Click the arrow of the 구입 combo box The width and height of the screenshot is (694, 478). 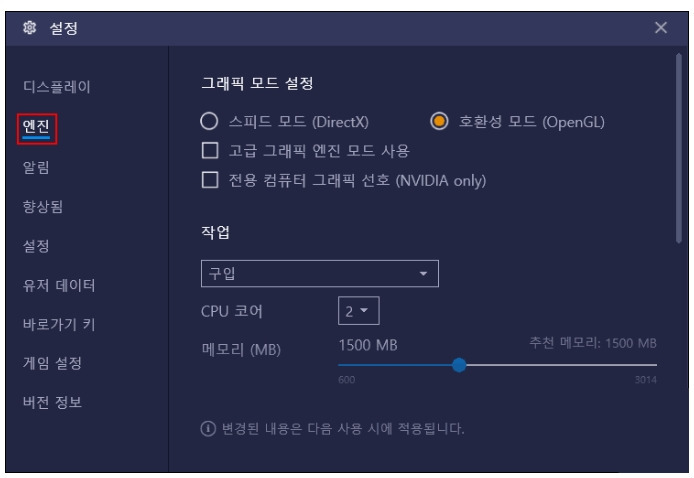coord(423,274)
